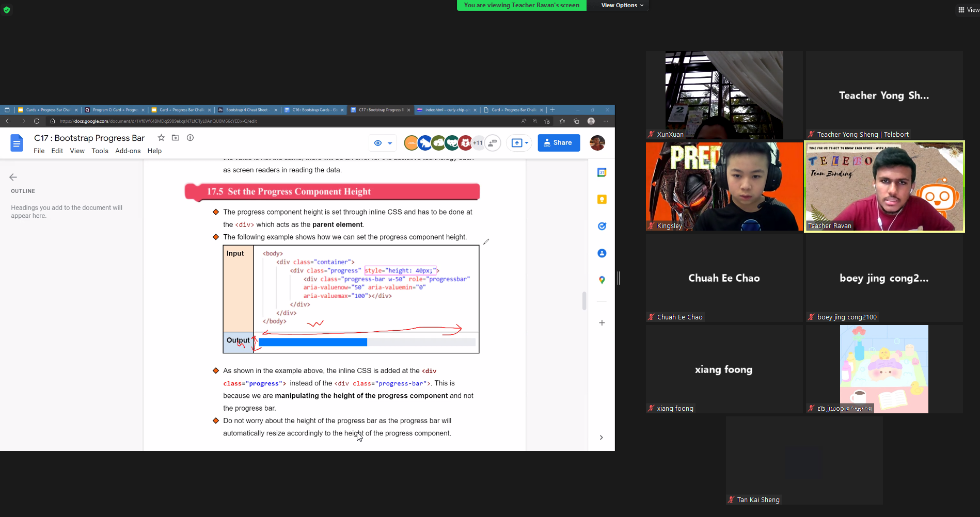
Task: Open Google Calendar in the side panel
Action: (x=602, y=172)
